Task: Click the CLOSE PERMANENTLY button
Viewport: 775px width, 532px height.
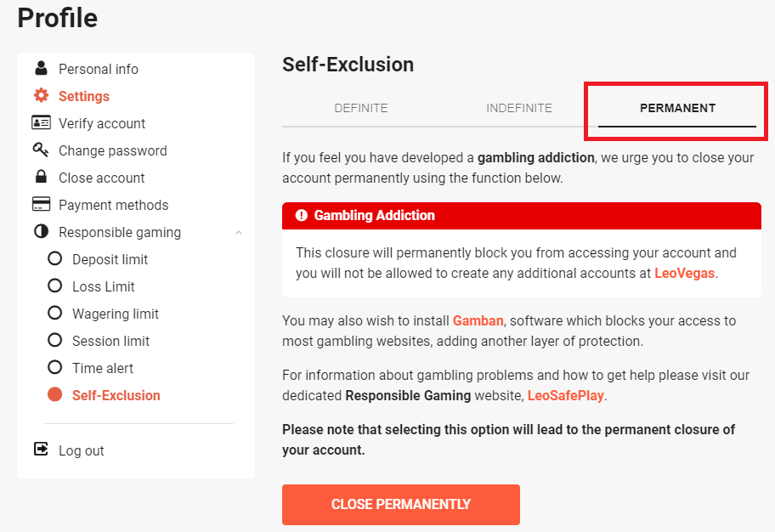Action: pos(401,504)
